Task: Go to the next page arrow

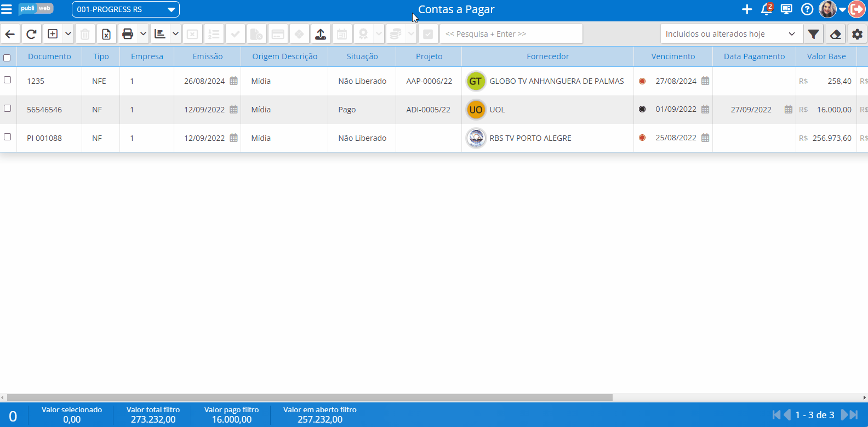Action: click(844, 415)
